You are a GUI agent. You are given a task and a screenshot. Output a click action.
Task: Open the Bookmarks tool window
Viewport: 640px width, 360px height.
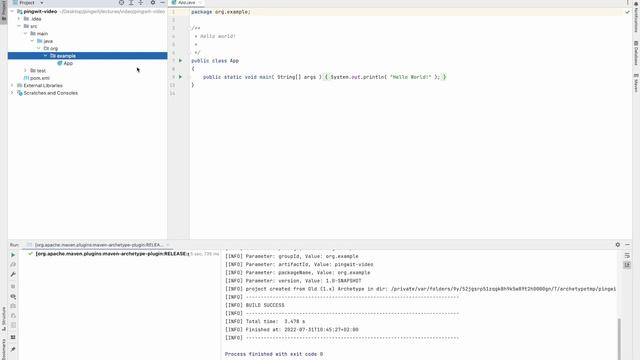coord(4,349)
